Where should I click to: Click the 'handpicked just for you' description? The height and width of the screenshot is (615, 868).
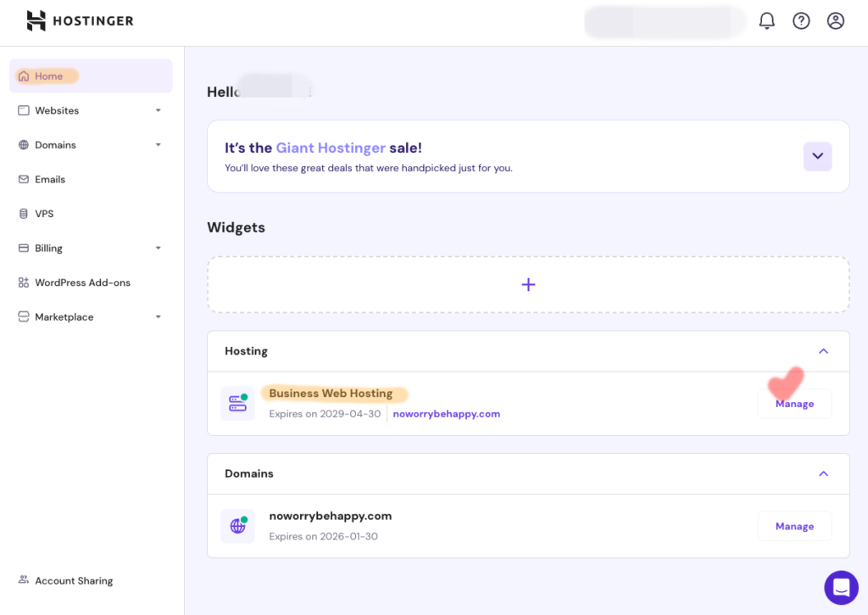click(x=369, y=168)
